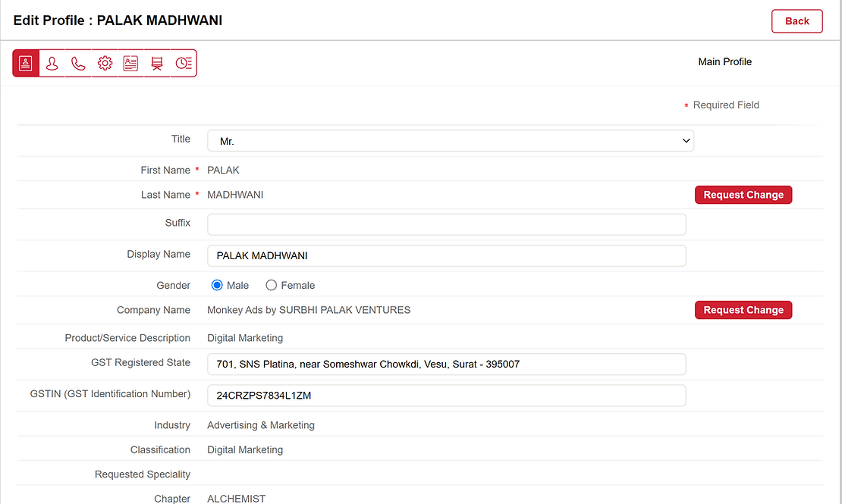The width and height of the screenshot is (842, 504).
Task: Open the clock with list icon
Action: (x=184, y=64)
